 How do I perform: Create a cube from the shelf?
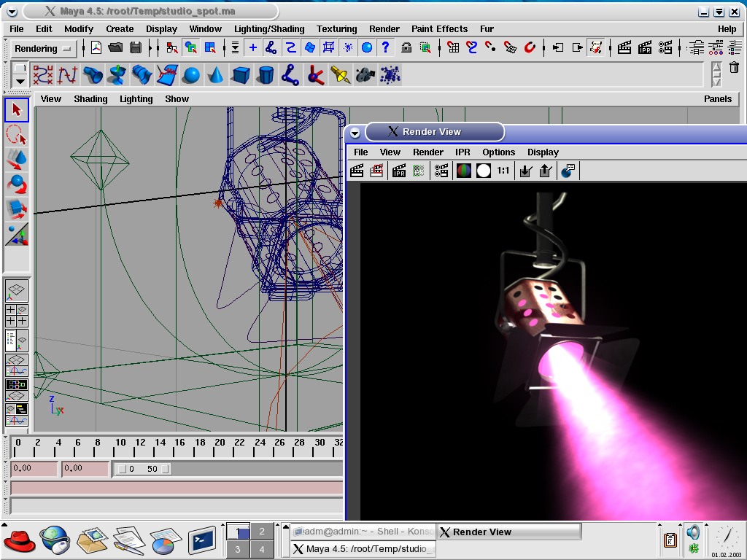(241, 75)
